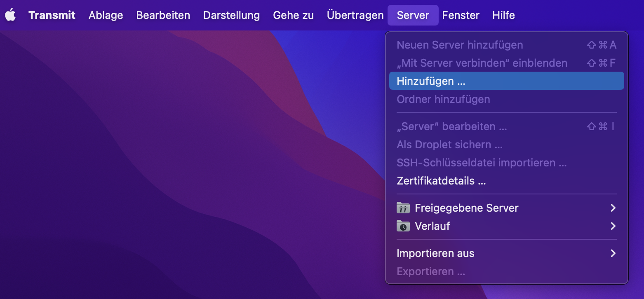The width and height of the screenshot is (644, 299).
Task: Select SSH-Schlüsseldatei importieren …
Action: pyautogui.click(x=507, y=163)
